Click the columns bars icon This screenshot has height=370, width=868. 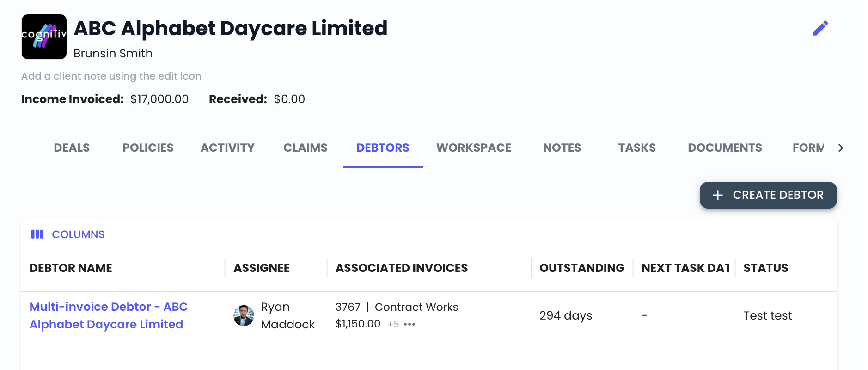pyautogui.click(x=37, y=234)
